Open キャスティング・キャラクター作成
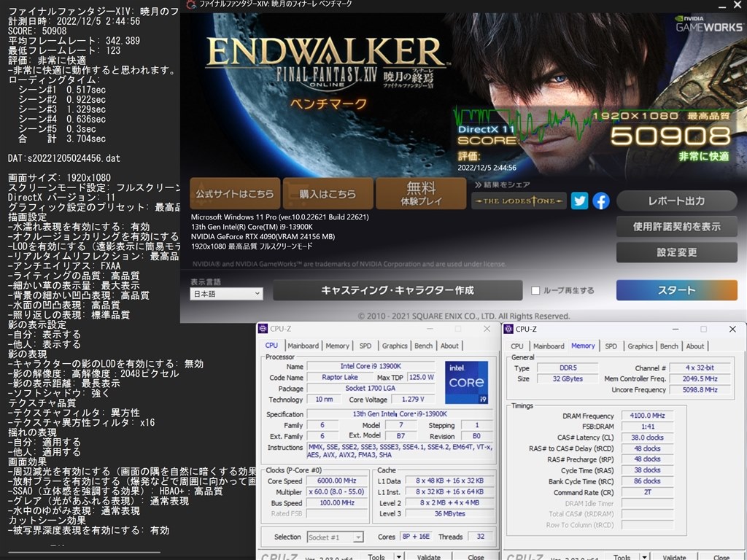This screenshot has width=747, height=560. (398, 290)
